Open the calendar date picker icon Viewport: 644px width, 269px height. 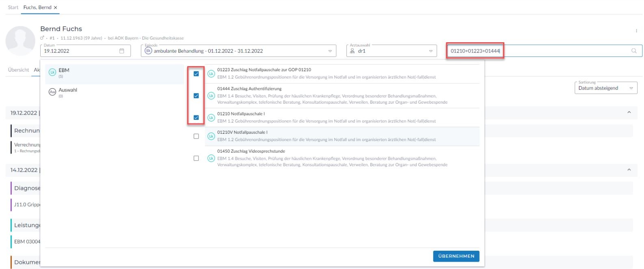121,51
